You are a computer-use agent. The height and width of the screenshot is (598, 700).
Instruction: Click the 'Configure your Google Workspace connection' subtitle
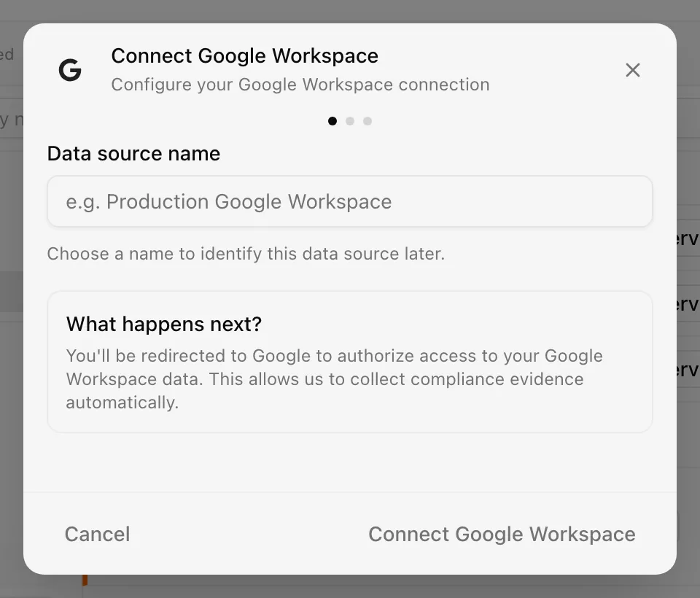click(300, 85)
